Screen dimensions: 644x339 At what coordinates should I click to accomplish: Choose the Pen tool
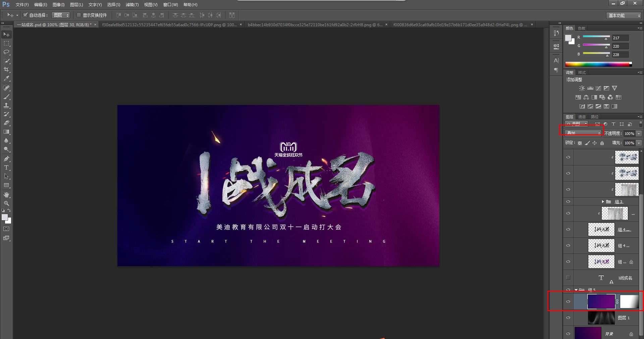[6, 158]
